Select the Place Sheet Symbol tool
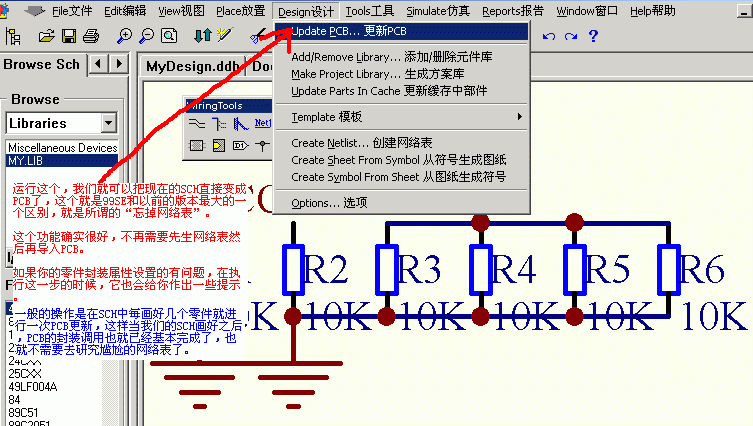 (196, 145)
